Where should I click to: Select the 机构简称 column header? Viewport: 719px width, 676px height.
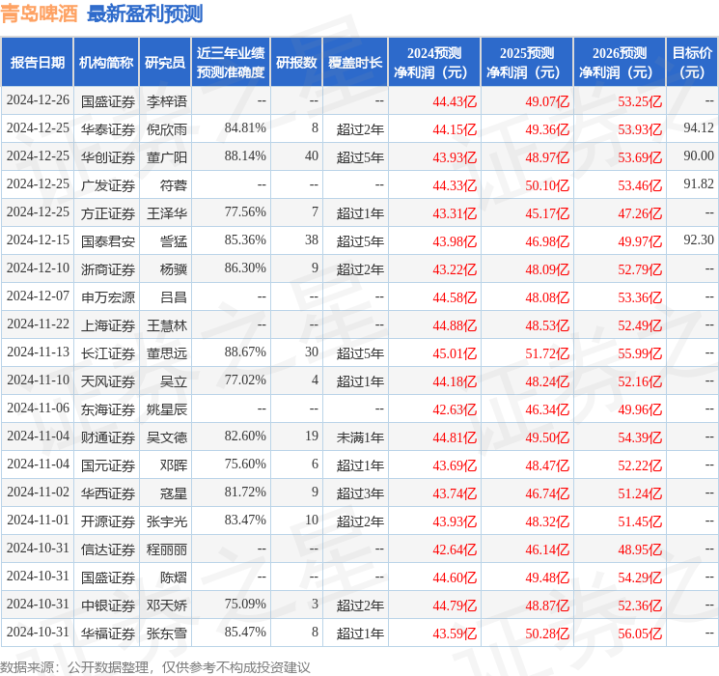click(106, 62)
